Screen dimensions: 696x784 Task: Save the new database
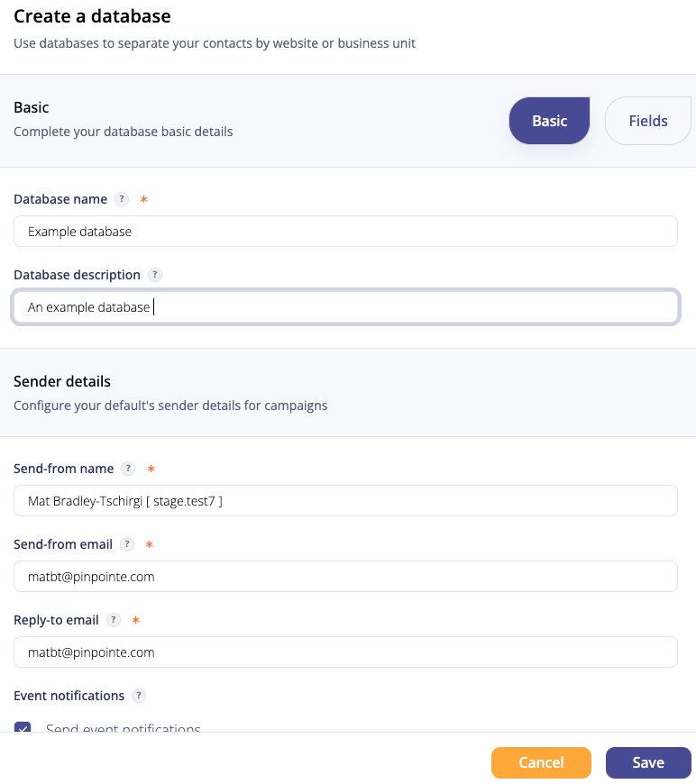click(648, 762)
